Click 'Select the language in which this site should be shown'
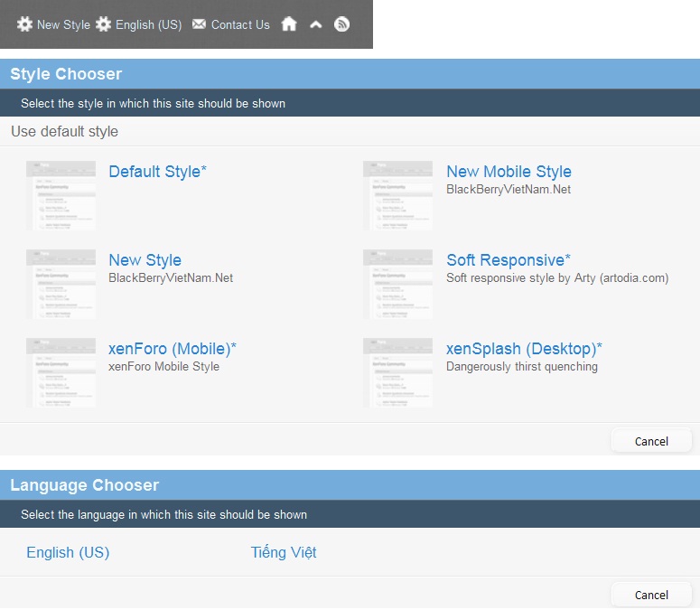The height and width of the screenshot is (610, 700). tap(163, 514)
